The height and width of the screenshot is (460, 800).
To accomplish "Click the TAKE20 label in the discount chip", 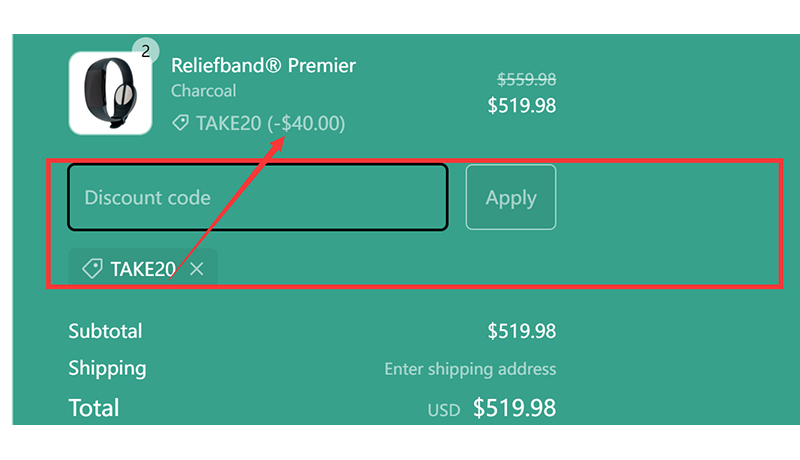I will coord(143,269).
